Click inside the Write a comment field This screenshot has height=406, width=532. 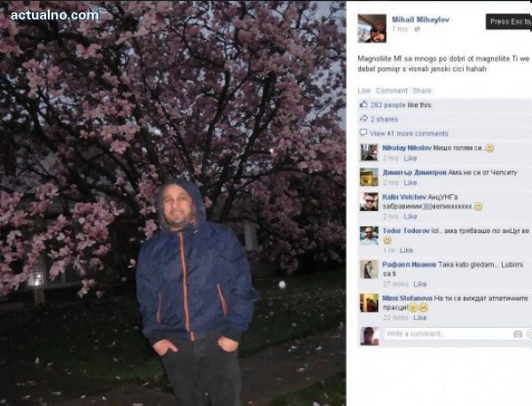pyautogui.click(x=457, y=334)
